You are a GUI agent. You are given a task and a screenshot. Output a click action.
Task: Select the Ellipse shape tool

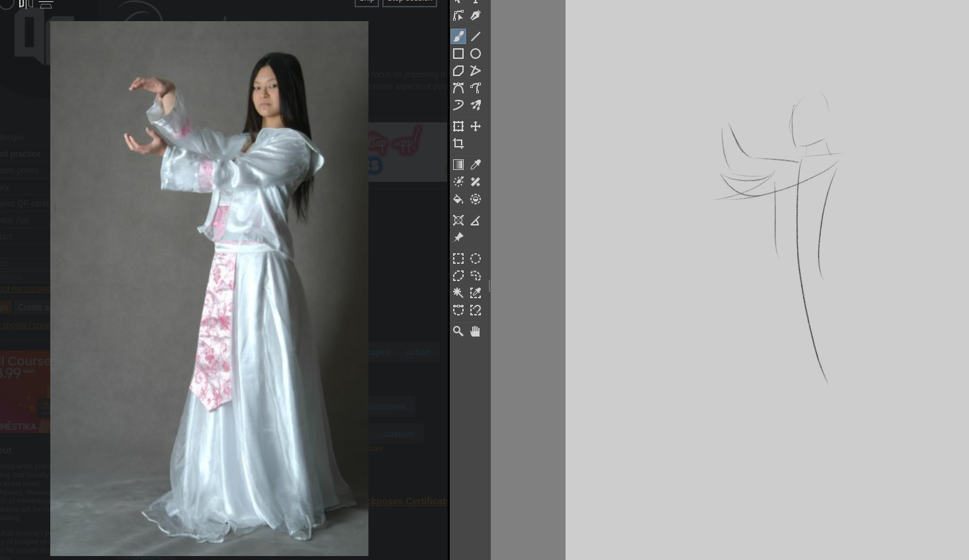tap(476, 54)
